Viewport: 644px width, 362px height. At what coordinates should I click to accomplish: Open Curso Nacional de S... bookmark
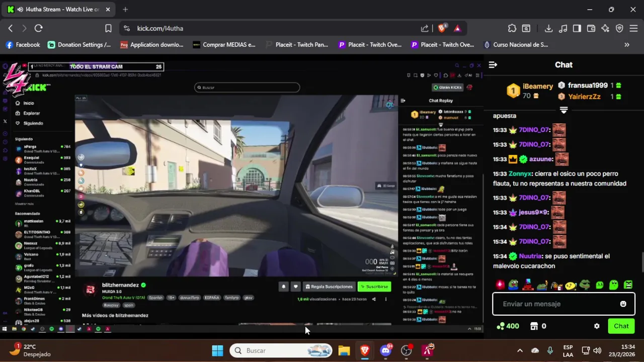pyautogui.click(x=515, y=45)
